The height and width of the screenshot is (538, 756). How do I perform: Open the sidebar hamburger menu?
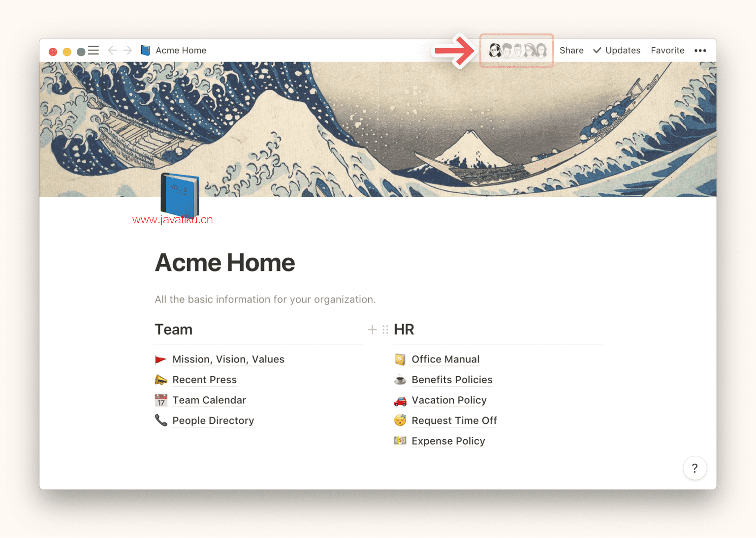pyautogui.click(x=94, y=50)
